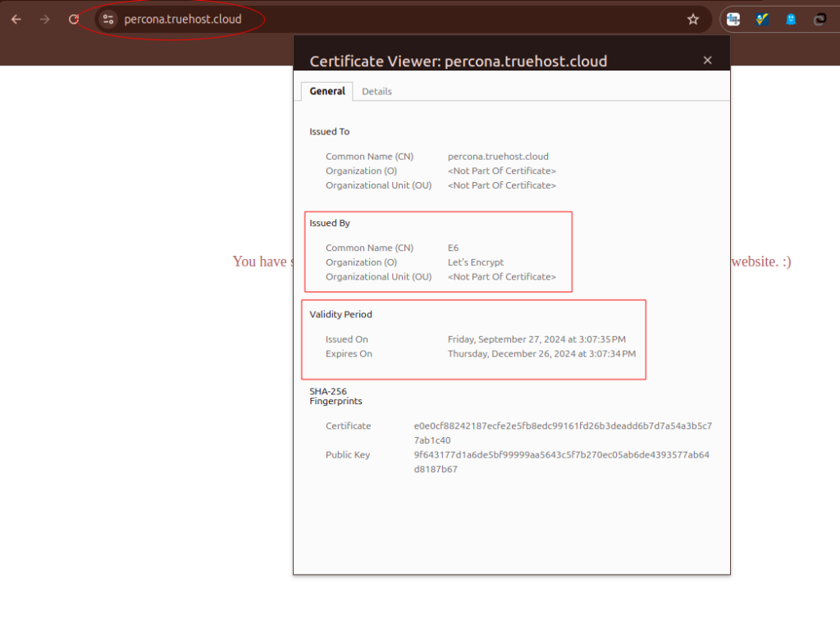This screenshot has width=840, height=624.
Task: Click the "Certificate Viewer: percona.truehost.cloud" title
Action: point(459,61)
